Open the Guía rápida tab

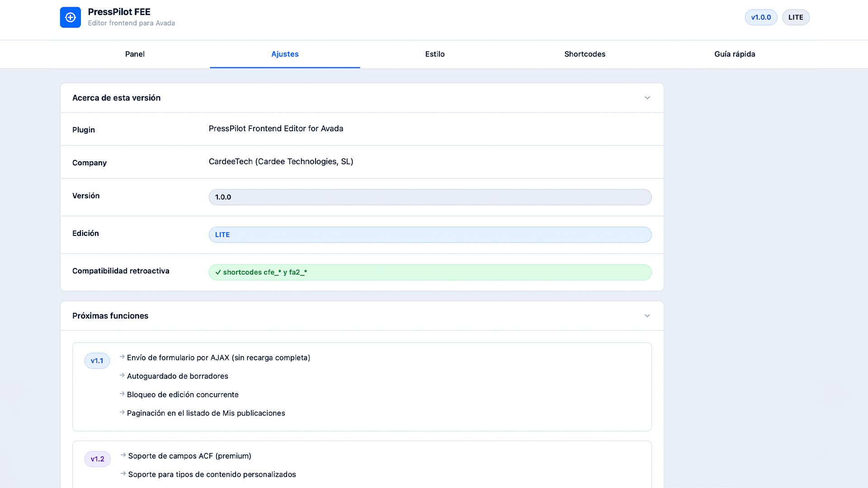tap(735, 54)
